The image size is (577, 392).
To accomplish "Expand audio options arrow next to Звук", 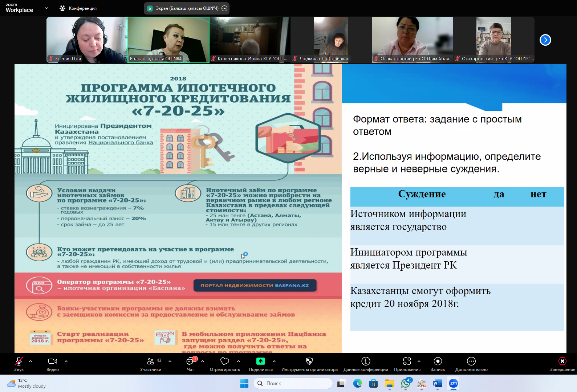I will (31, 361).
